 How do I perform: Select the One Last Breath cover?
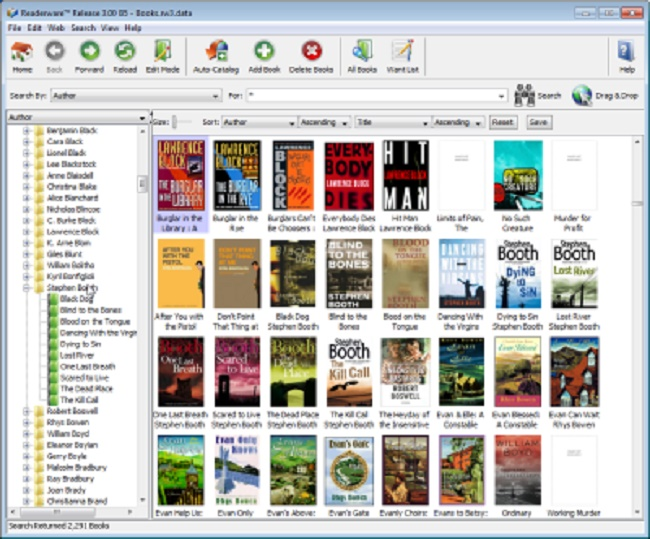tap(181, 372)
